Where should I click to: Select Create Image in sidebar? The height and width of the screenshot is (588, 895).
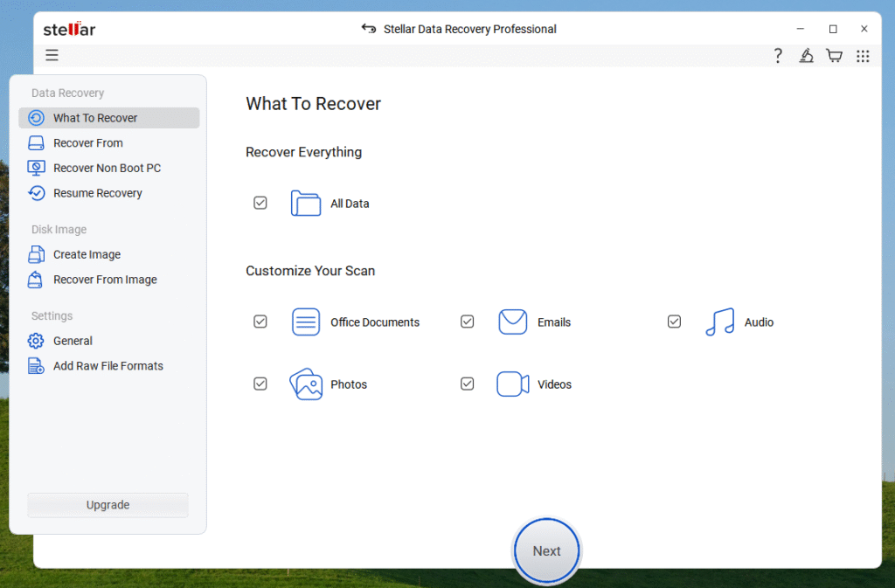click(x=87, y=254)
